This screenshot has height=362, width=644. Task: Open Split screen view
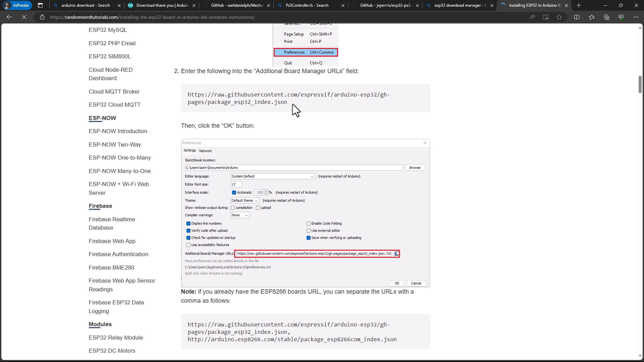pos(577,17)
